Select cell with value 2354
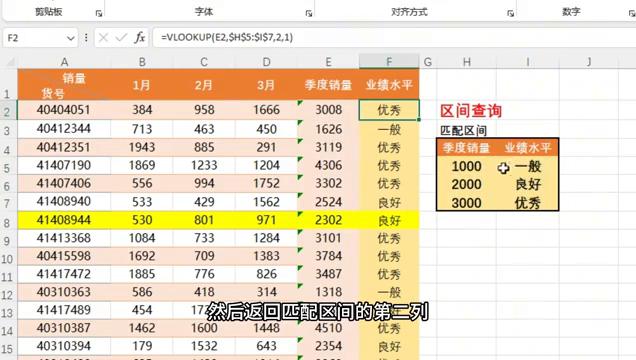The height and width of the screenshot is (360, 636). tap(328, 346)
